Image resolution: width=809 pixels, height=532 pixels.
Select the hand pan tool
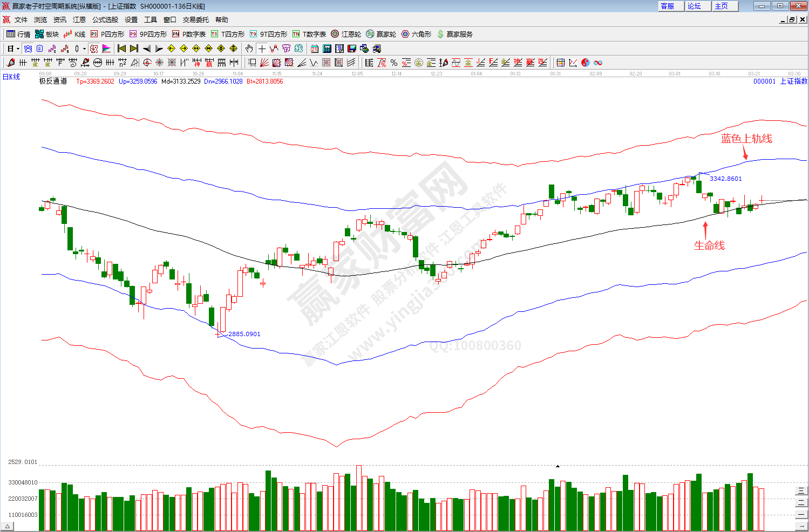coord(249,49)
